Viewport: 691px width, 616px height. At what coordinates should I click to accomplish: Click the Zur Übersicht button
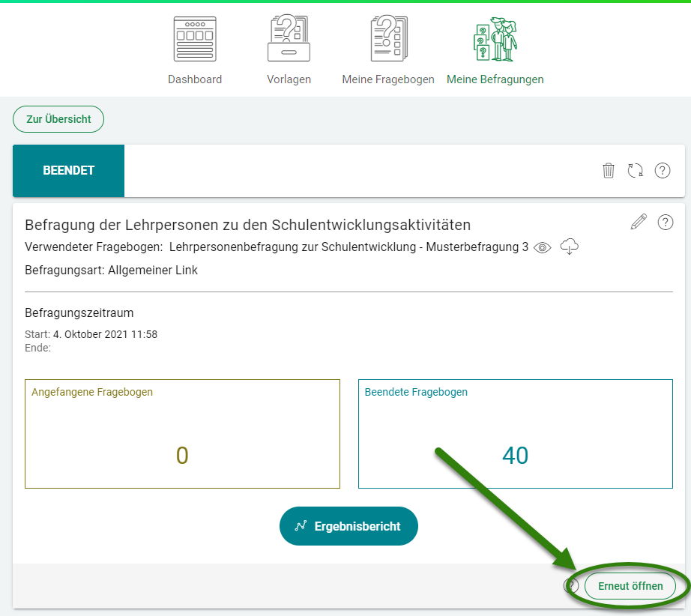58,119
